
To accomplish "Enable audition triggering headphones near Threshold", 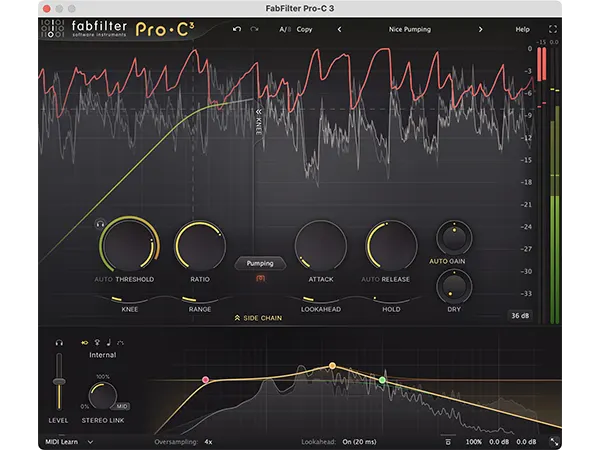I will click(x=100, y=224).
